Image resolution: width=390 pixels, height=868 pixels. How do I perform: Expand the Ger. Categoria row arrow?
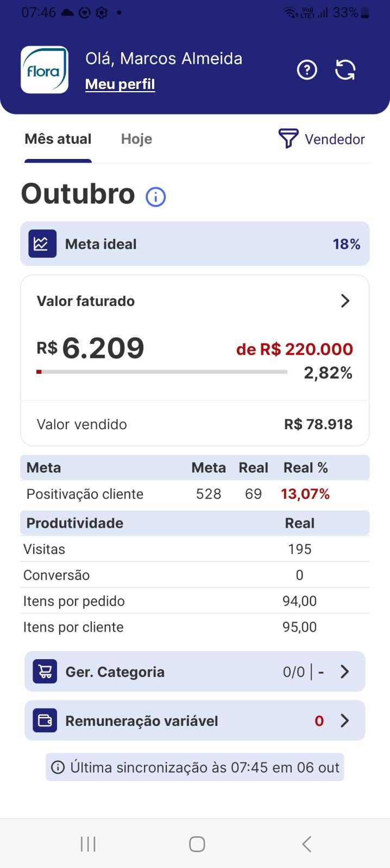tap(344, 672)
